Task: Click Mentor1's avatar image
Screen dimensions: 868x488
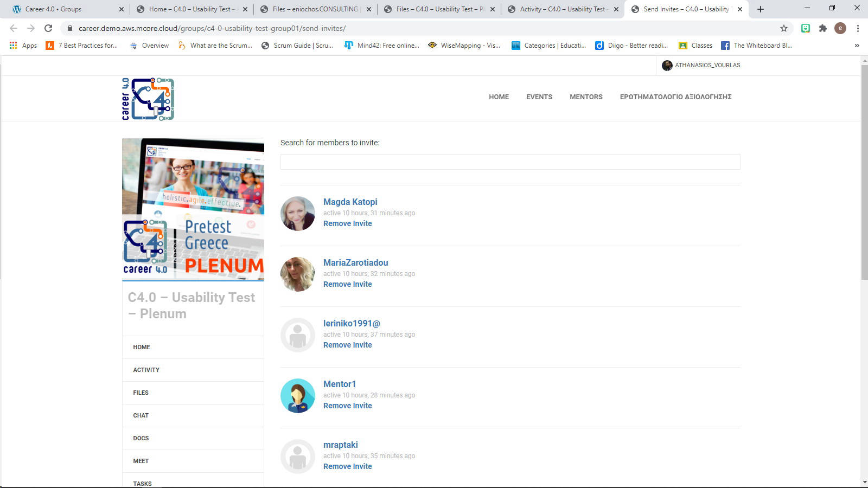Action: point(297,396)
